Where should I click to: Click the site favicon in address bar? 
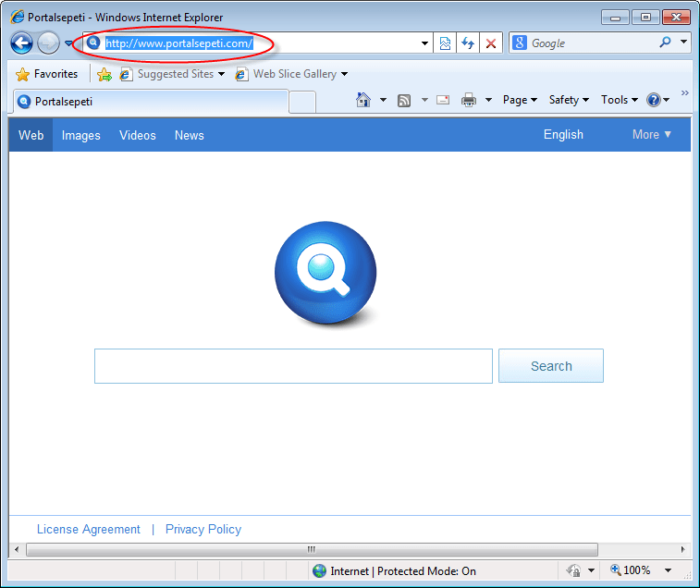tap(92, 43)
